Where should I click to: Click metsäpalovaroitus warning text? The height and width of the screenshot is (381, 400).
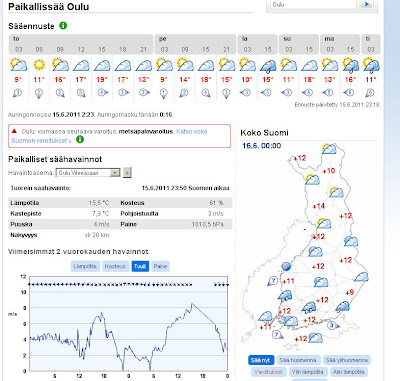(146, 131)
